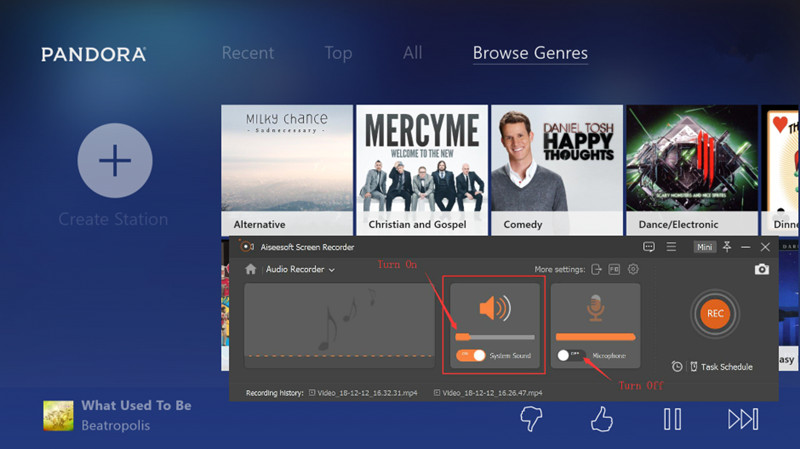Image resolution: width=800 pixels, height=449 pixels.
Task: Click the Pandora logo
Action: pos(94,54)
